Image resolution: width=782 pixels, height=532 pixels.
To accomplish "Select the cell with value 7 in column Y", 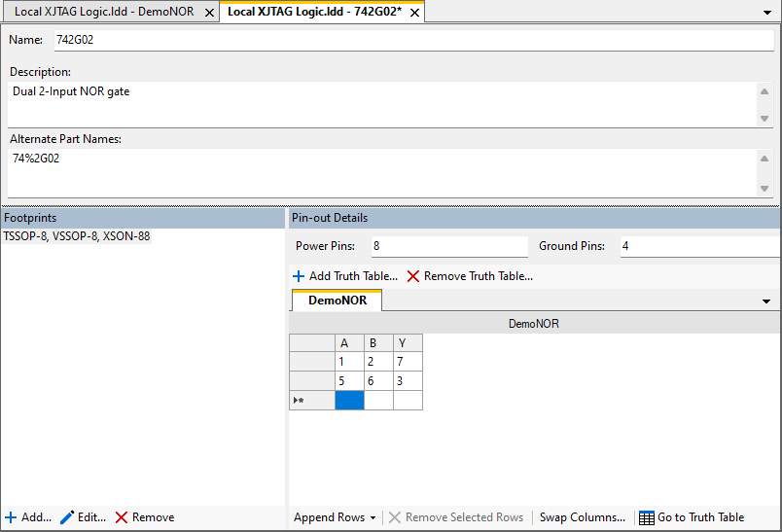I will click(x=408, y=362).
